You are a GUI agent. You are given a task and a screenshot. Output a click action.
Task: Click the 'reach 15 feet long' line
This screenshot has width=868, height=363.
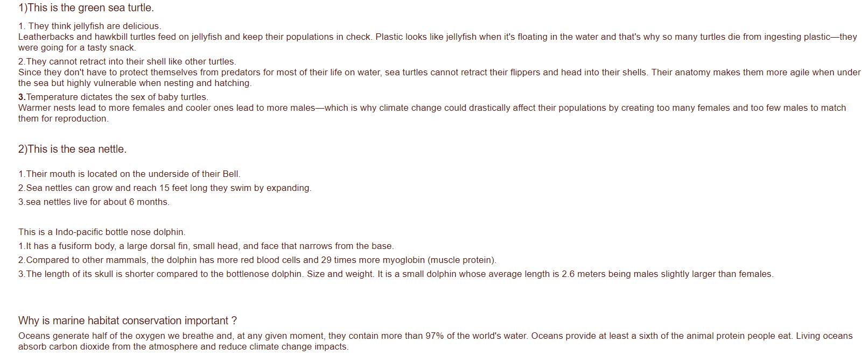click(165, 188)
